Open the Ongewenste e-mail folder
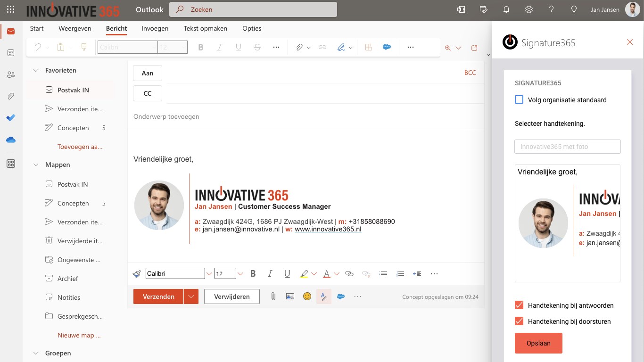 click(x=71, y=260)
